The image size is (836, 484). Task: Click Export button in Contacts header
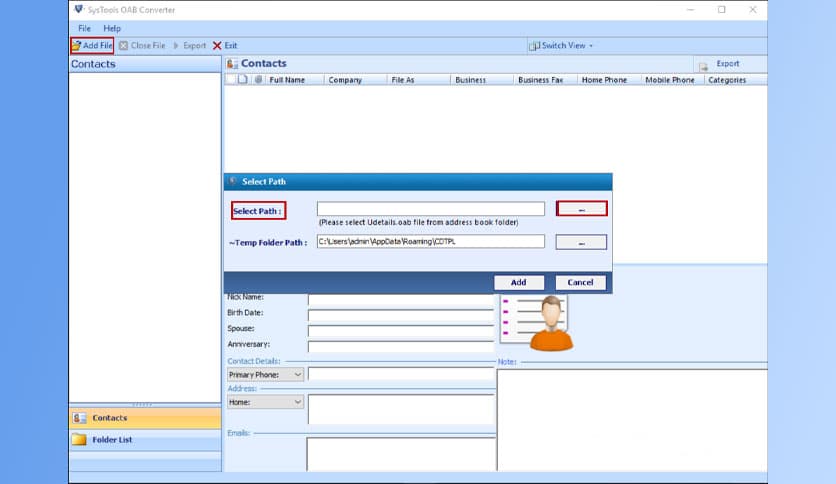point(719,64)
